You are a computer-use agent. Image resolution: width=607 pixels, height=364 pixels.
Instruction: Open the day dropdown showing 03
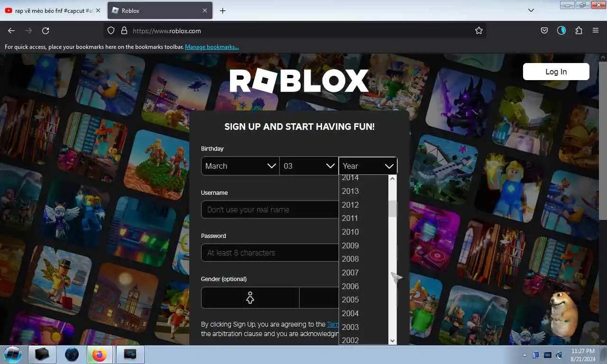click(x=309, y=166)
